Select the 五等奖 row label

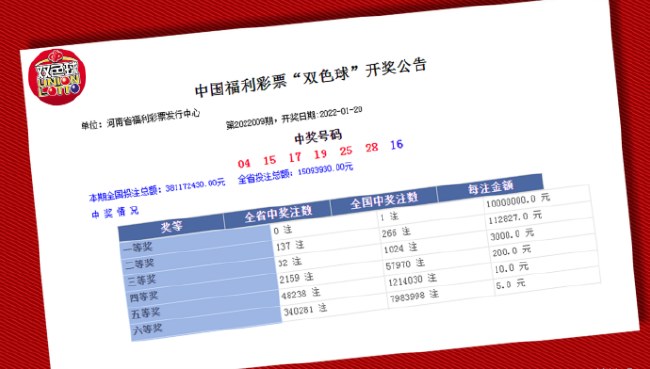(x=146, y=313)
